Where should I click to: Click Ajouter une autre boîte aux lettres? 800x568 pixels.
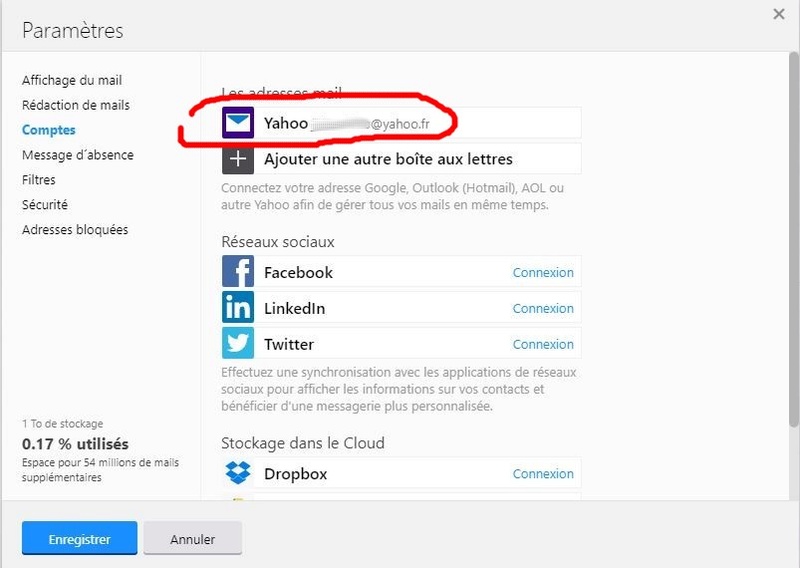point(402,159)
